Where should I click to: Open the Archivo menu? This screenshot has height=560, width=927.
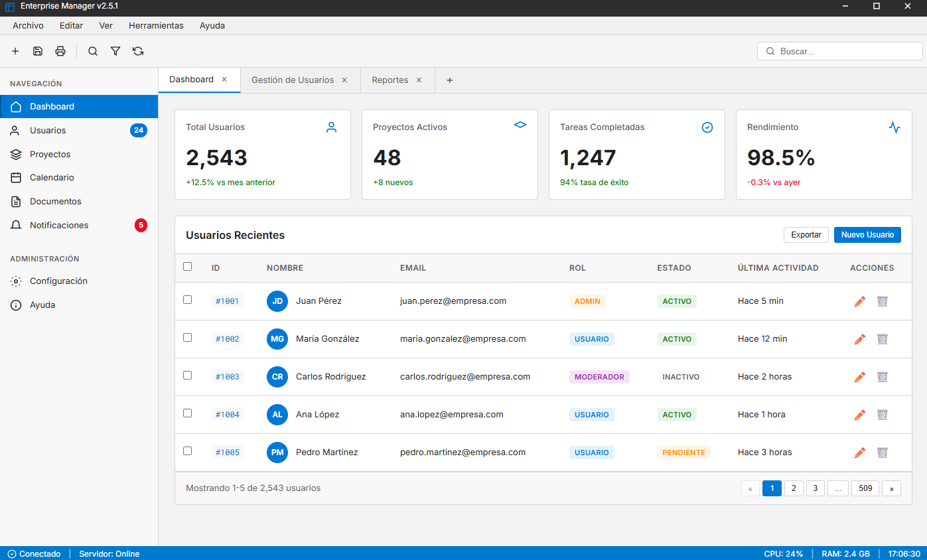point(28,26)
